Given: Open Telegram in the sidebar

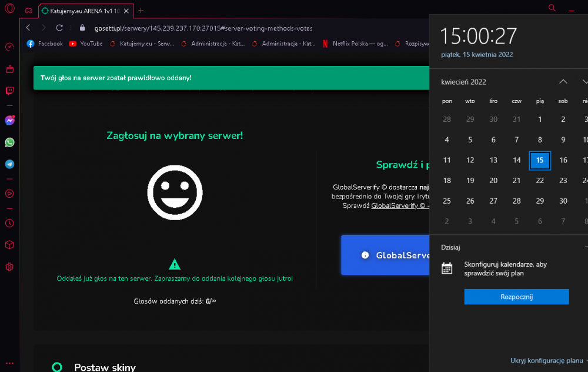Looking at the screenshot, I should click(x=10, y=164).
